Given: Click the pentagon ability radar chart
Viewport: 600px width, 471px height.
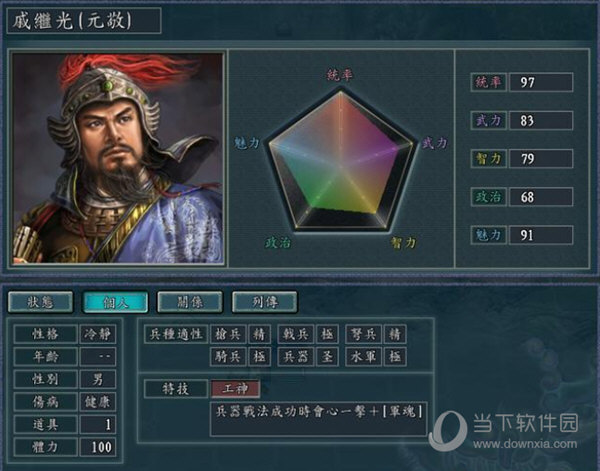Looking at the screenshot, I should tap(340, 161).
